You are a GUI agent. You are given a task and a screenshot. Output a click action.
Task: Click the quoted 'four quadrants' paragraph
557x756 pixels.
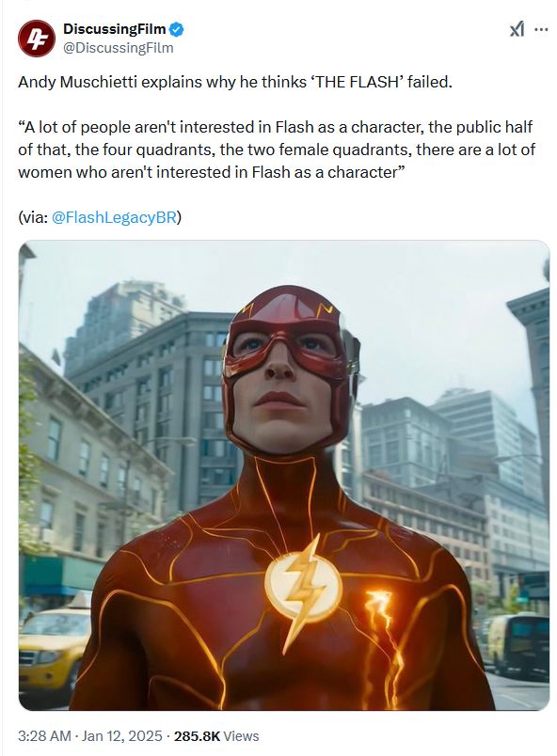[x=277, y=150]
